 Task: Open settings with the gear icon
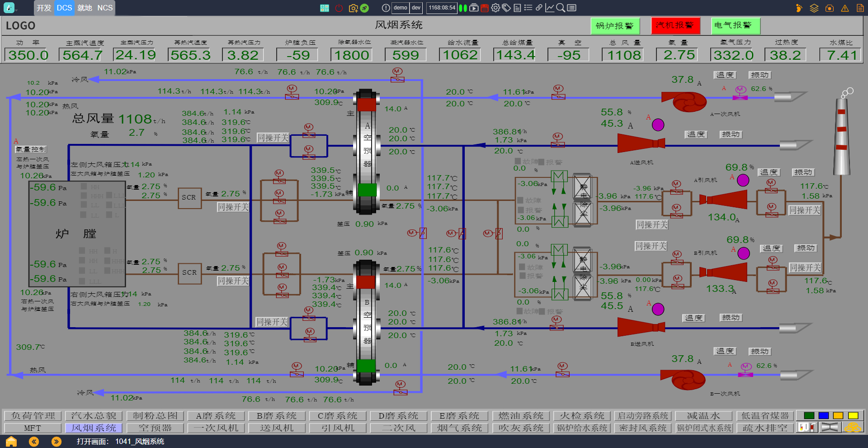pos(495,8)
